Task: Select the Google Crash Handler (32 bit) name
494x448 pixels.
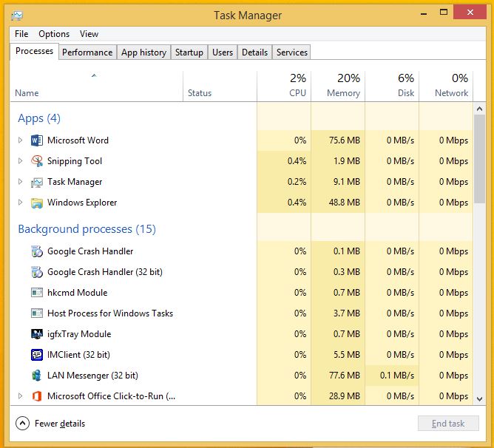Action: [x=105, y=272]
